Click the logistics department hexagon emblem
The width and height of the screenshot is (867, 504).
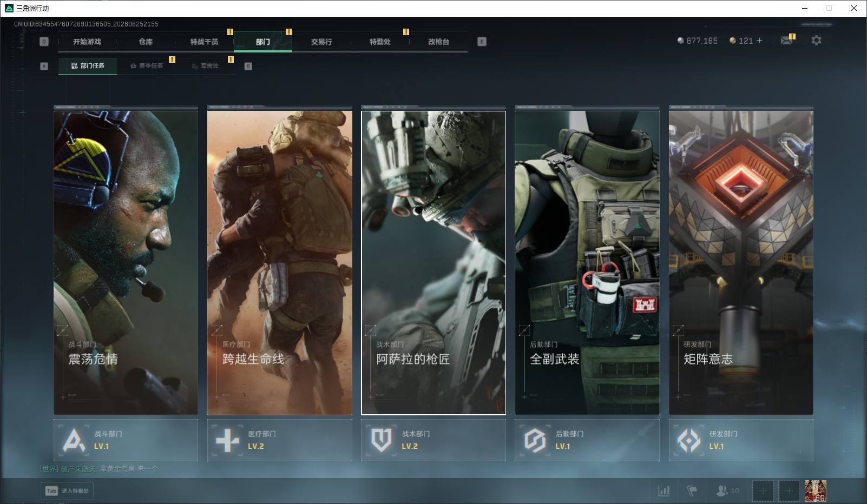(x=535, y=440)
